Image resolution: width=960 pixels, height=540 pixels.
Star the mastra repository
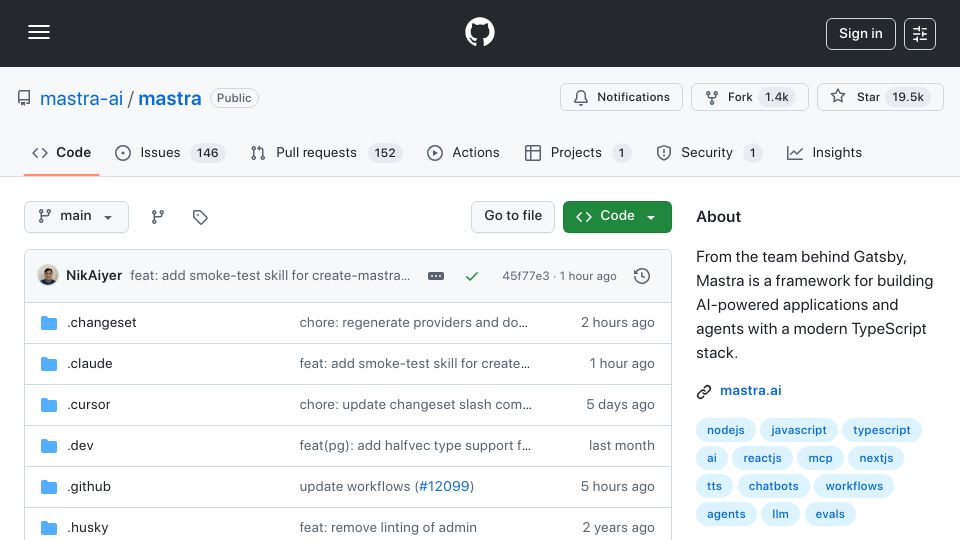click(x=880, y=97)
